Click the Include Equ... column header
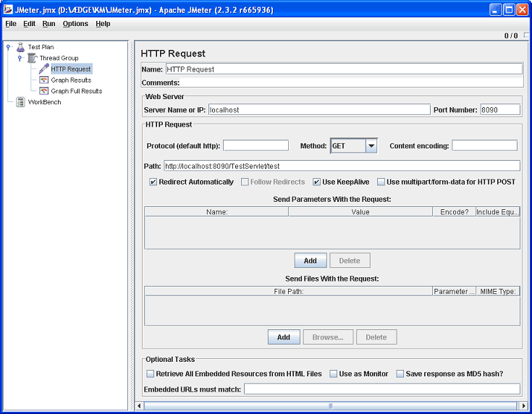This screenshot has width=532, height=414. tap(498, 212)
